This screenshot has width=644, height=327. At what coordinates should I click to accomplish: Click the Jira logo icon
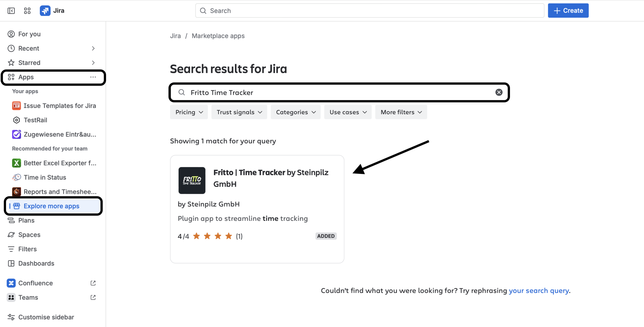click(45, 11)
